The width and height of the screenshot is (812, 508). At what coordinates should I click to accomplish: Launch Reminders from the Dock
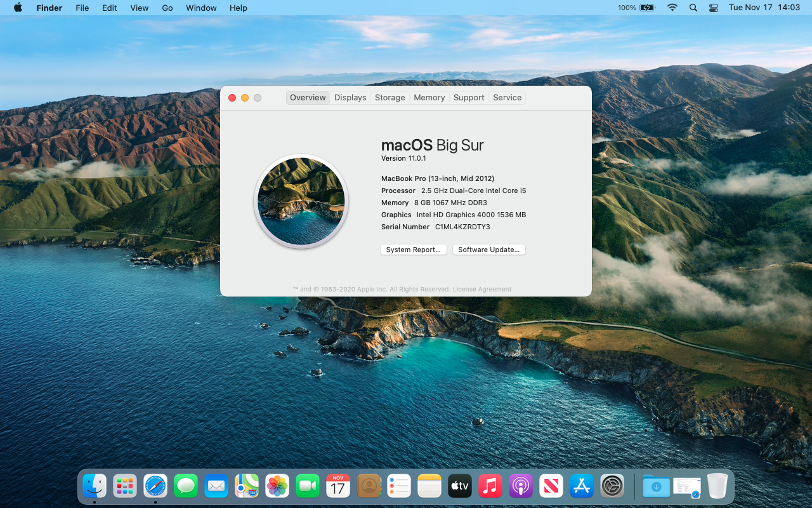tap(399, 486)
